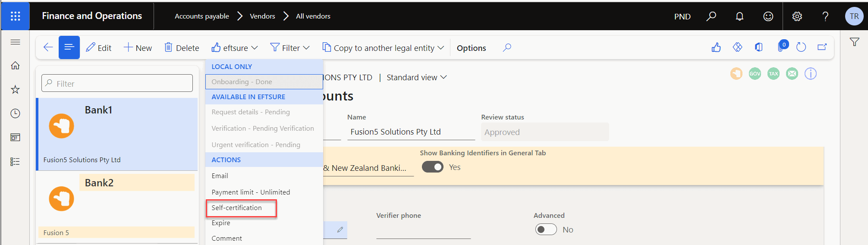Click the green TAX status icon

pyautogui.click(x=774, y=74)
